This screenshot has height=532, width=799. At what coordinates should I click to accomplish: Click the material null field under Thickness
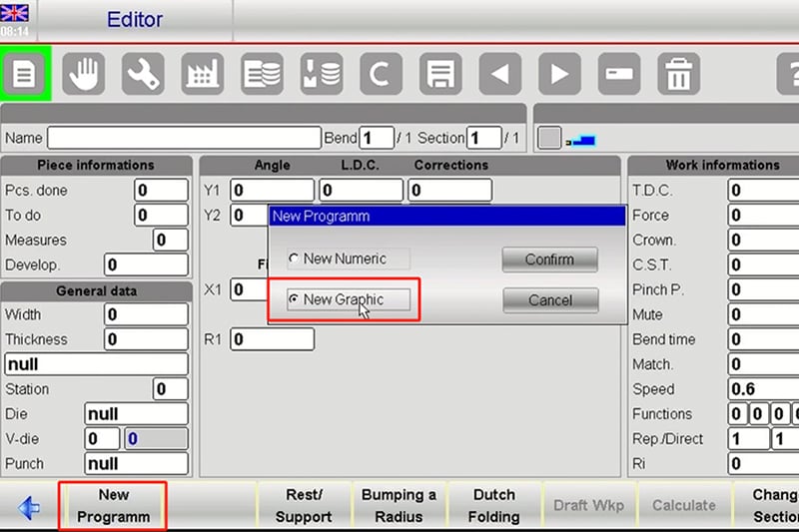pos(96,364)
